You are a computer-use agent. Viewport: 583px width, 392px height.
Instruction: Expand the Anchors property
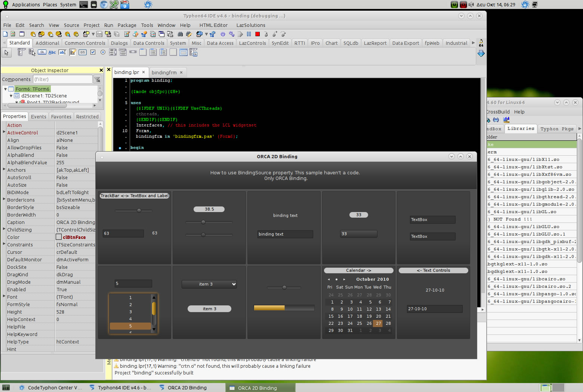(x=4, y=169)
